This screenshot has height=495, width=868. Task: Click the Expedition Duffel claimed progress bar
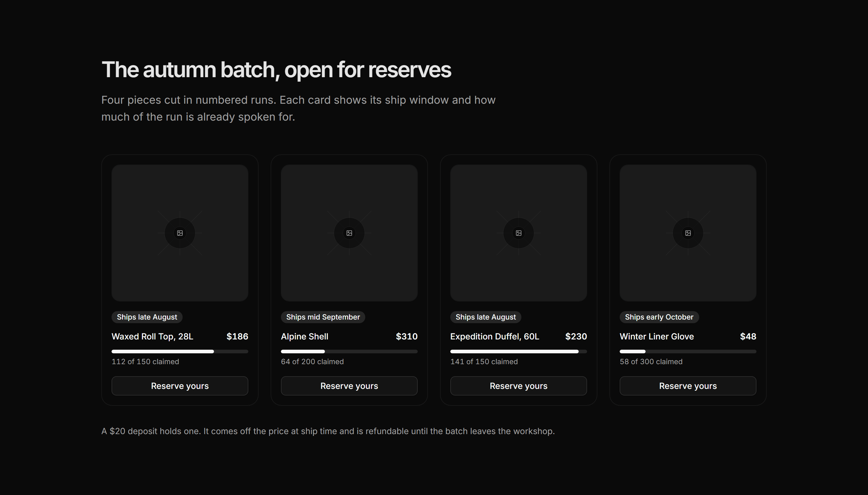tap(519, 352)
